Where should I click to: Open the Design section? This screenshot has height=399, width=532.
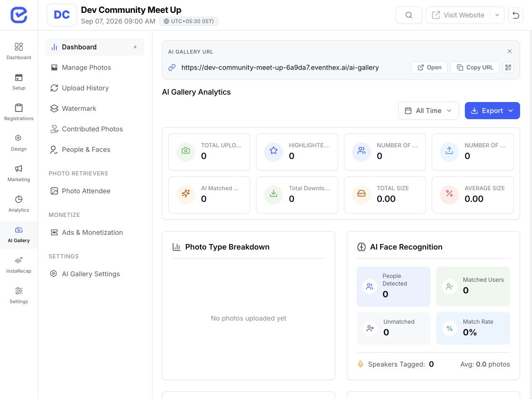click(19, 143)
